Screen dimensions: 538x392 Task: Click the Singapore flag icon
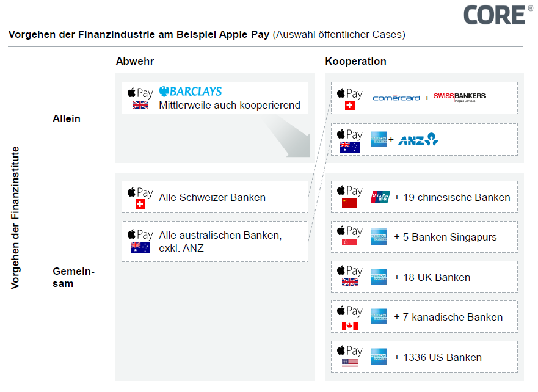(x=349, y=243)
